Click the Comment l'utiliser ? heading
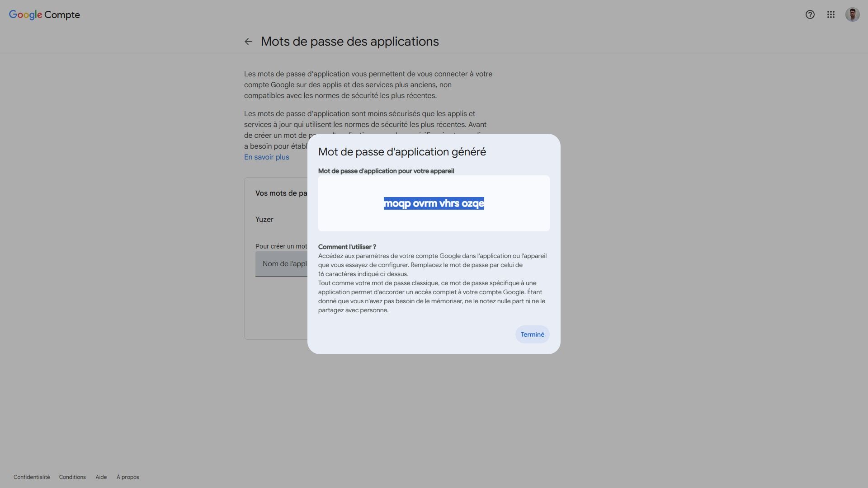Screen dimensions: 868x488 pyautogui.click(x=347, y=247)
